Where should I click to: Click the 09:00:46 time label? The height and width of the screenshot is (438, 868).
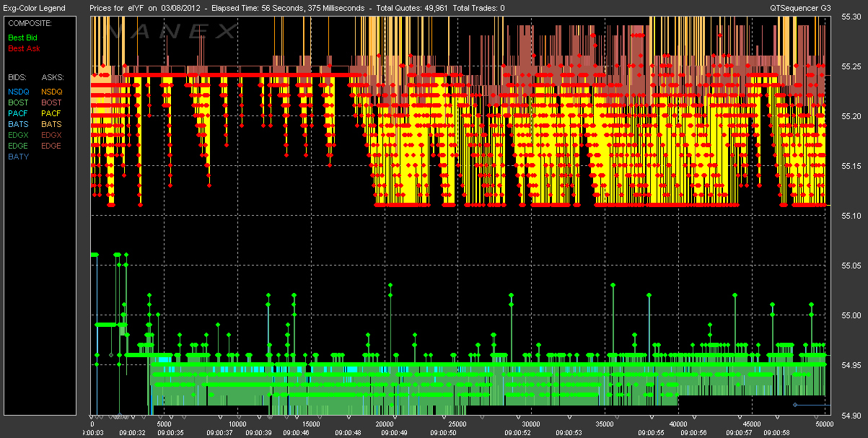[x=298, y=432]
